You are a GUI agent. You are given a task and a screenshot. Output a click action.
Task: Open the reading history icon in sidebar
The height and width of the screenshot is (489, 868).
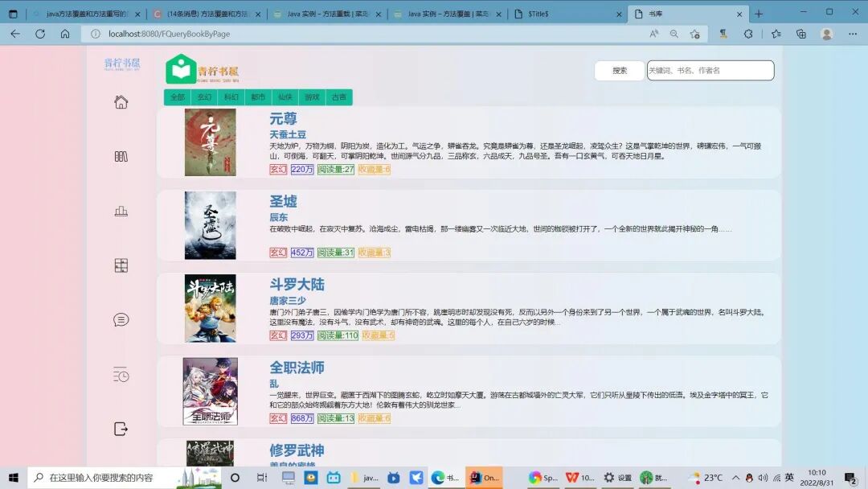click(121, 374)
